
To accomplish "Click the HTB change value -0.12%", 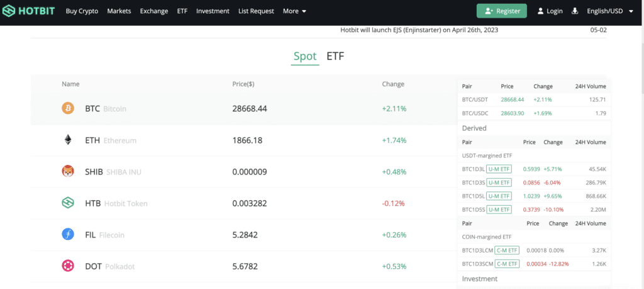I will coord(394,203).
